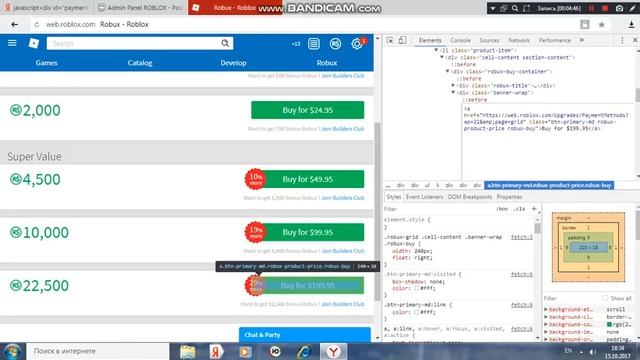Open the Develop navigation item
This screenshot has width=640, height=360.
233,63
